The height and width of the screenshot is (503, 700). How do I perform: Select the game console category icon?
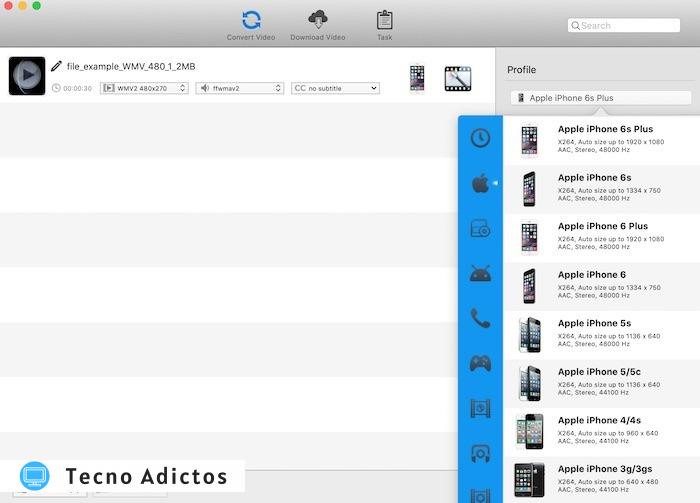click(480, 363)
